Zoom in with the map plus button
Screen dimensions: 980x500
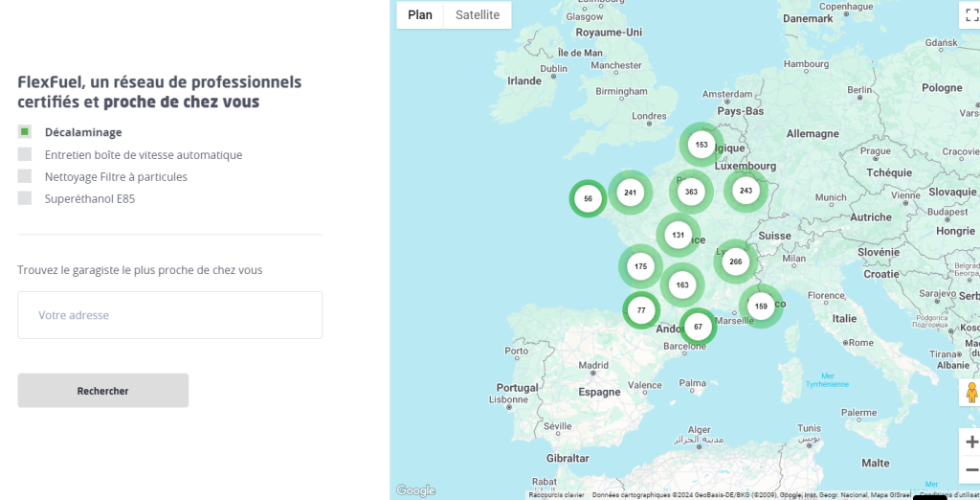click(971, 442)
